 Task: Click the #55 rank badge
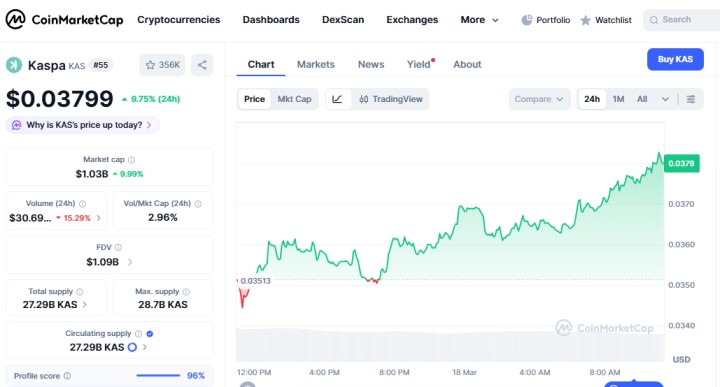click(x=101, y=65)
